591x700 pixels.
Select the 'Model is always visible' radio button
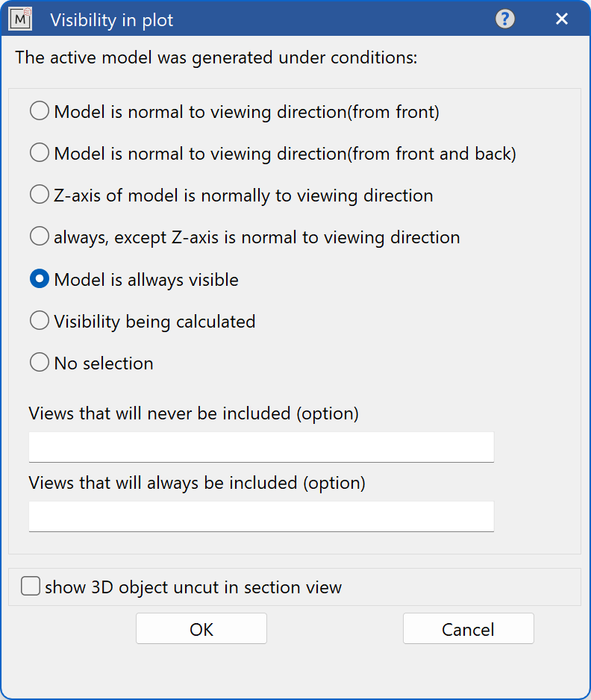(39, 280)
